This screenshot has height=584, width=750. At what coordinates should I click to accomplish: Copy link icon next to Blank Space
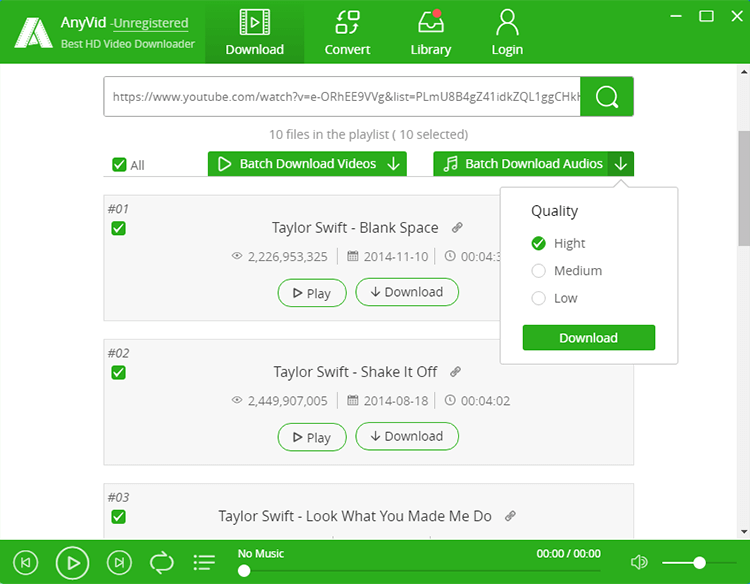click(457, 228)
